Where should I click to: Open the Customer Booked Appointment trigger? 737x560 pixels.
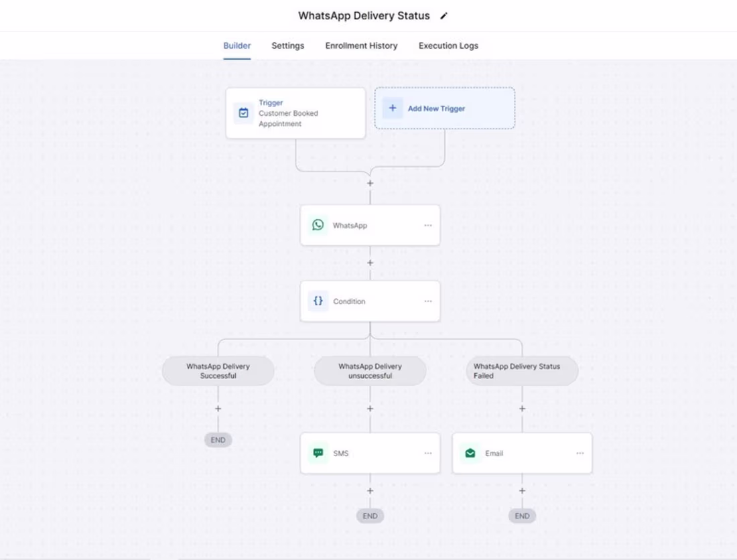tap(295, 113)
